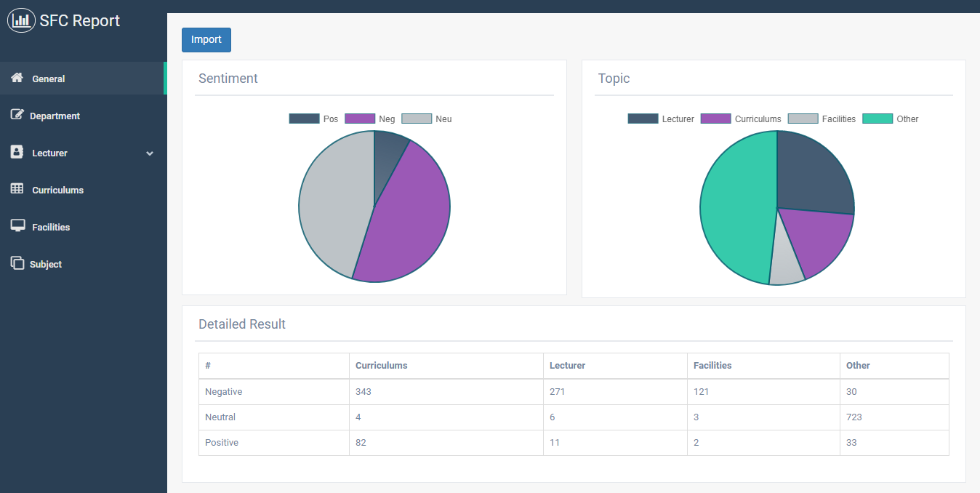This screenshot has height=493, width=980.
Task: Open the General menu item
Action: [84, 79]
